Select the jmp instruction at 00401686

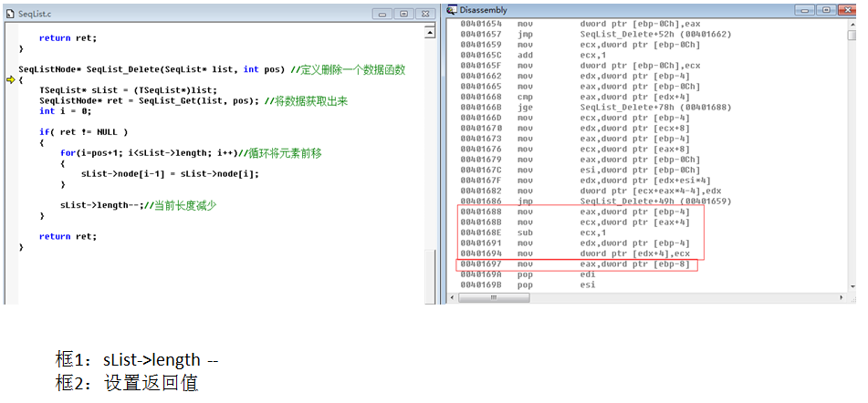pyautogui.click(x=596, y=201)
